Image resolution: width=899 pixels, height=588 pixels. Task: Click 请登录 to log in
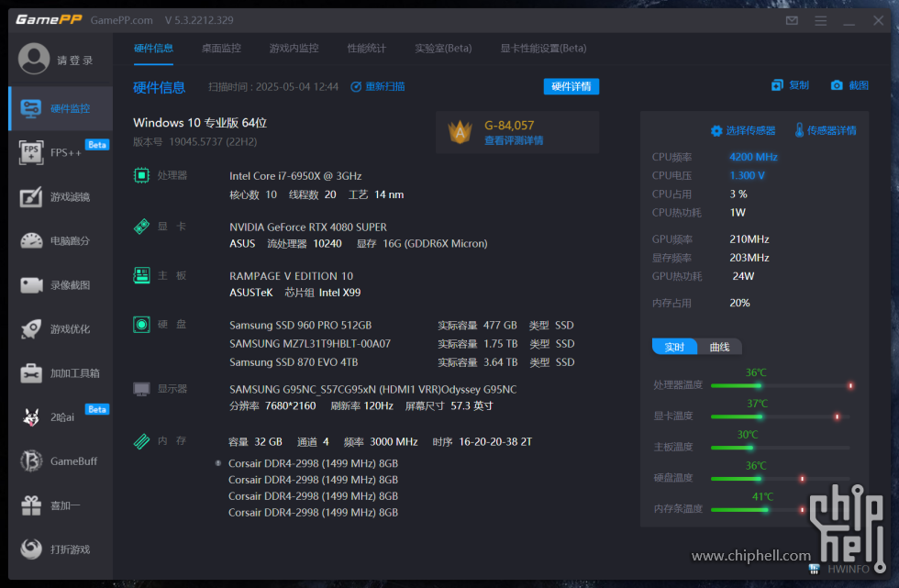pos(74,61)
